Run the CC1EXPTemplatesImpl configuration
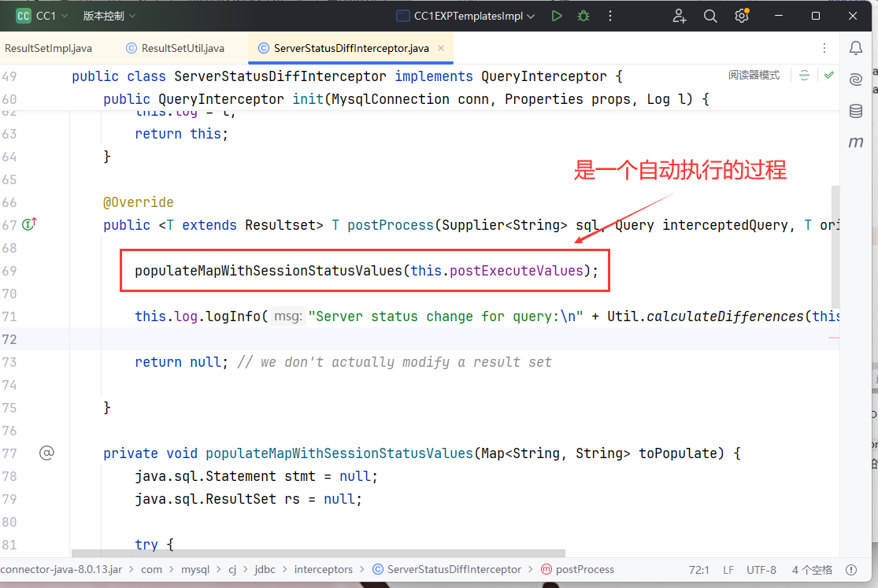 pos(557,16)
